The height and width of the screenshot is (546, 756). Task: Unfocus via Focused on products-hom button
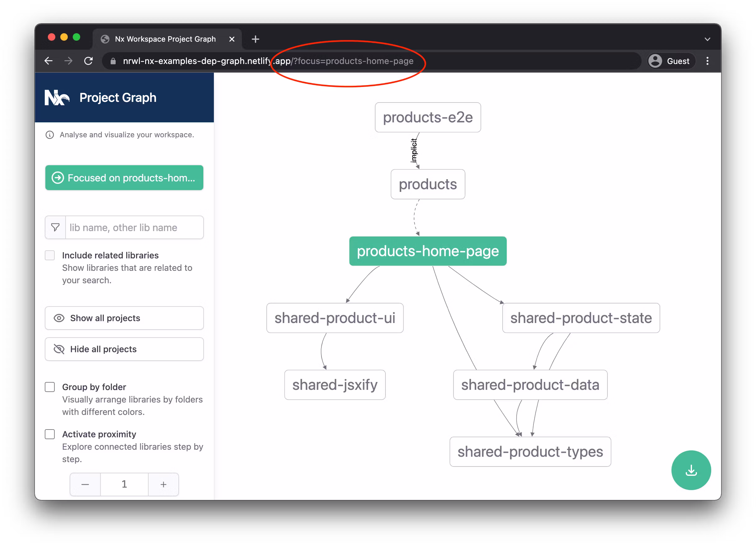[x=124, y=178]
